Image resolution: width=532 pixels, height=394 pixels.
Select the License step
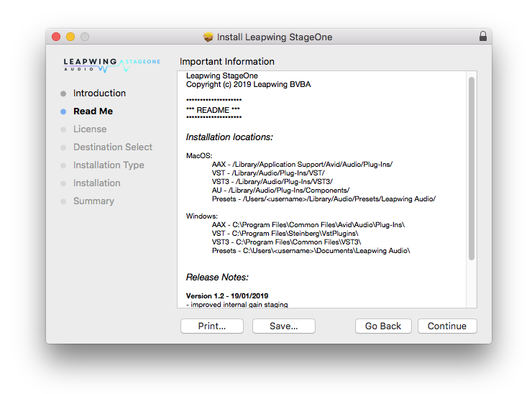pos(90,129)
